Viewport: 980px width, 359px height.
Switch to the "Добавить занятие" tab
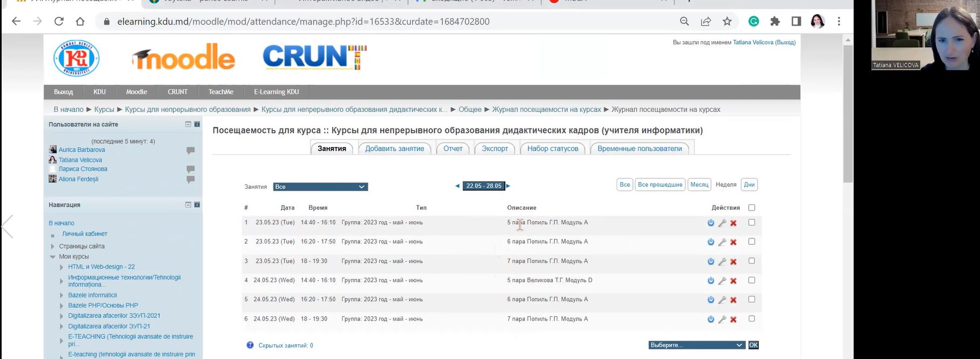(x=394, y=149)
